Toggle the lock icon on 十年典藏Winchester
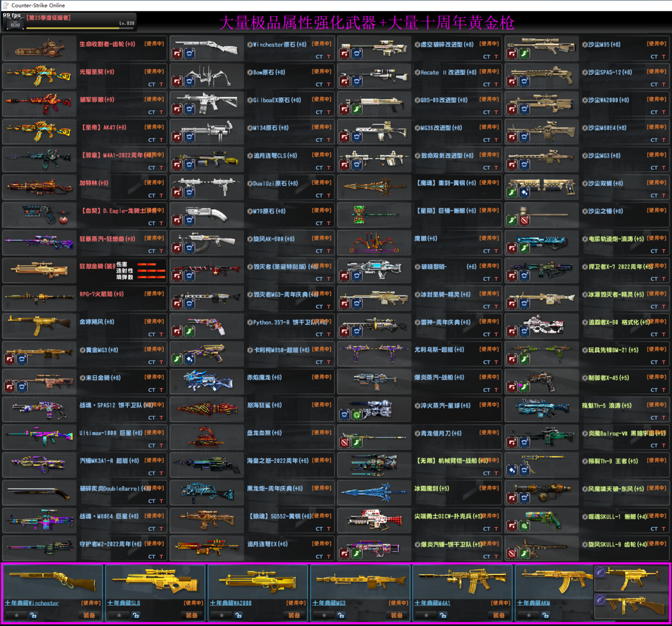The width and height of the screenshot is (672, 626). click(33, 615)
